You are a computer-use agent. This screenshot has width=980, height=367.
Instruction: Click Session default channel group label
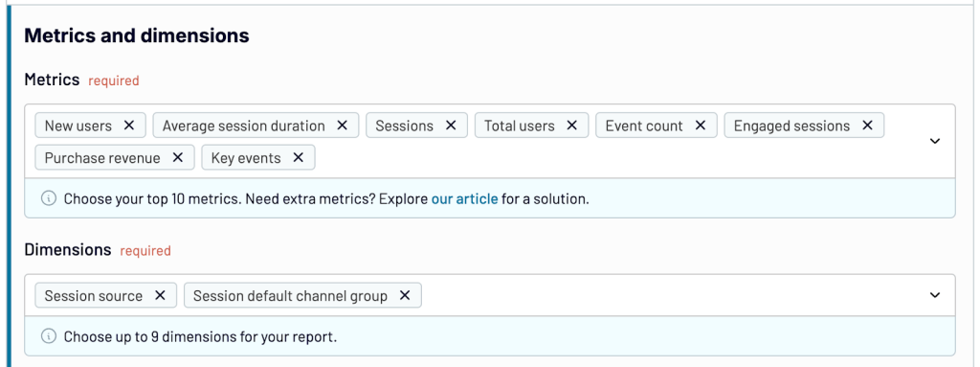click(291, 296)
